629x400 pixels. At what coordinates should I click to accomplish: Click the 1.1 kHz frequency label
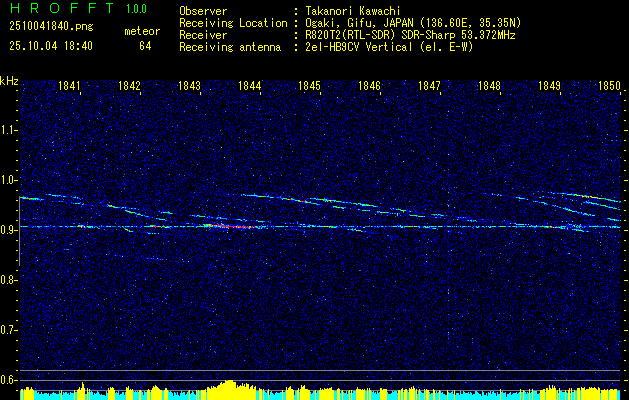pyautogui.click(x=8, y=130)
